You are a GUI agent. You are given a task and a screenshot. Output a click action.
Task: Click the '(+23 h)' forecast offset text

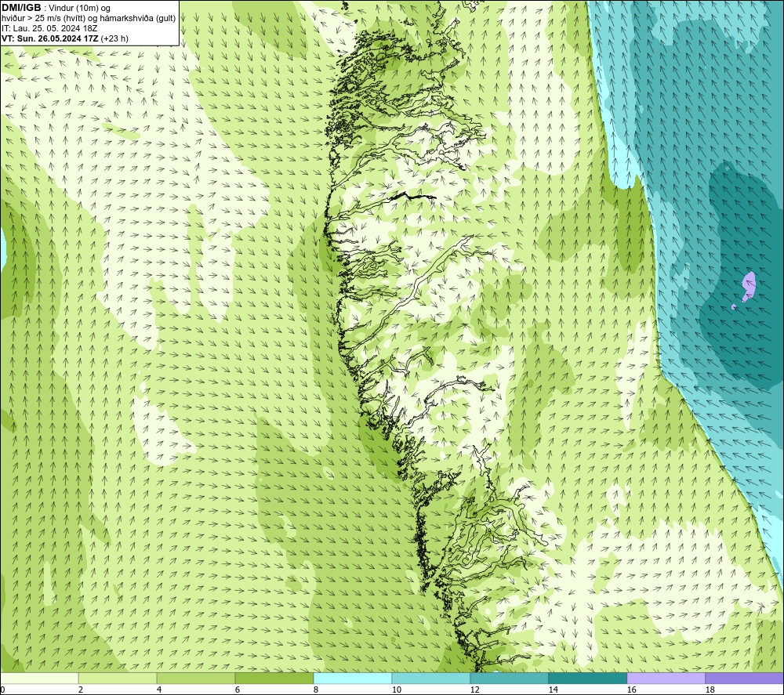(114, 38)
